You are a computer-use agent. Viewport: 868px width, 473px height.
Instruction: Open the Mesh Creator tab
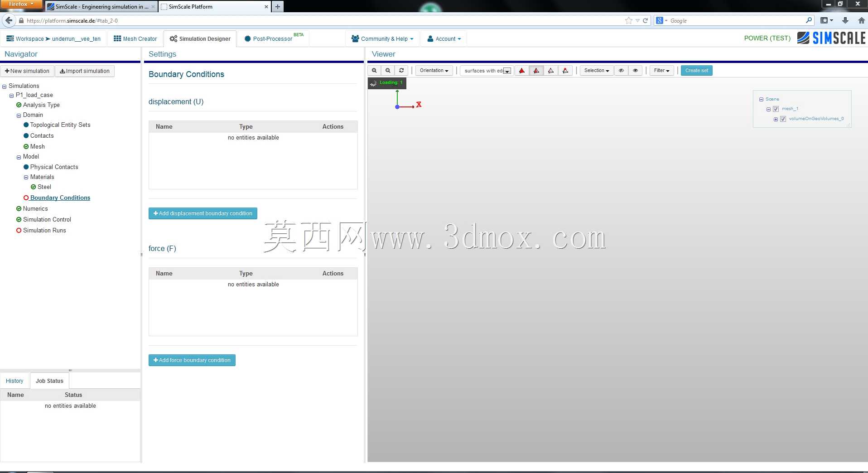135,39
